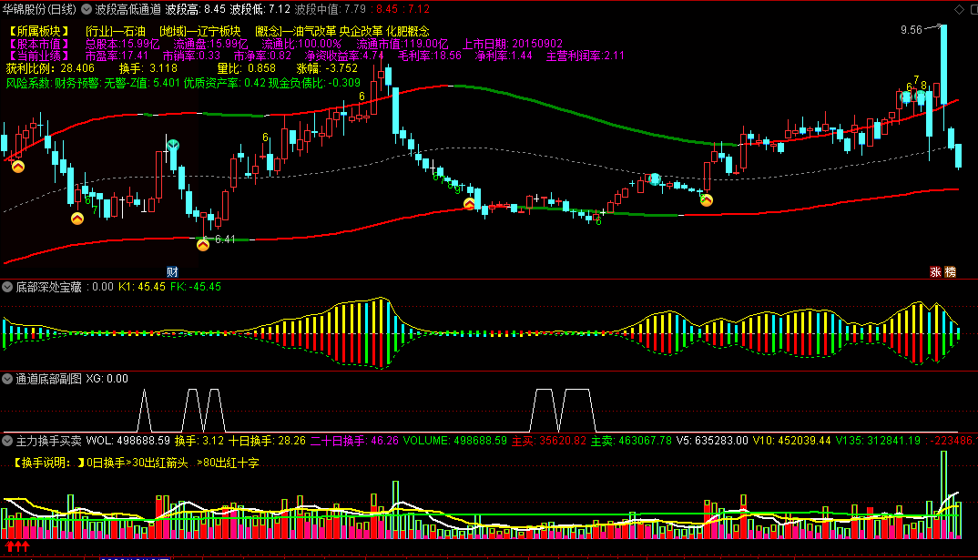Click the green 风险系数 财务预警 line
978x560 pixels.
pyautogui.click(x=183, y=82)
